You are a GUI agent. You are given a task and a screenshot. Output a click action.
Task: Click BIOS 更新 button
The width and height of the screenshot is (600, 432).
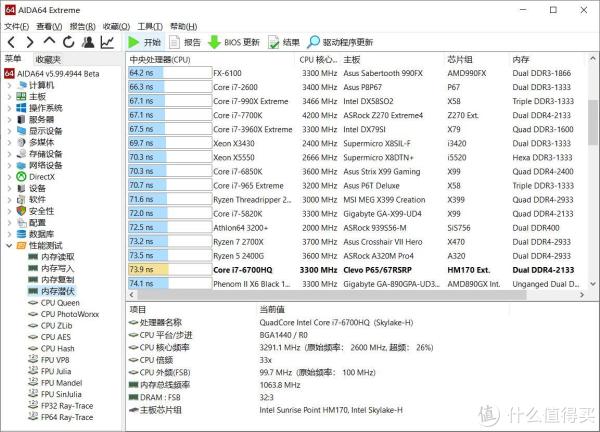click(x=234, y=42)
